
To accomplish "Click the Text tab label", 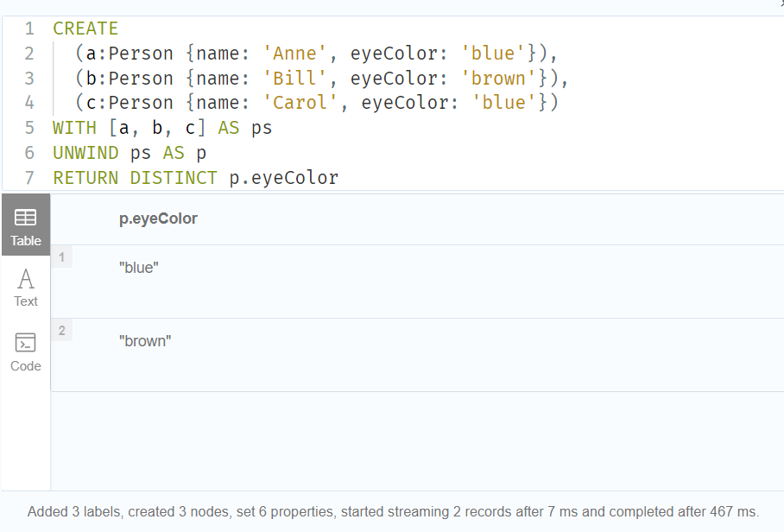I will tap(26, 301).
